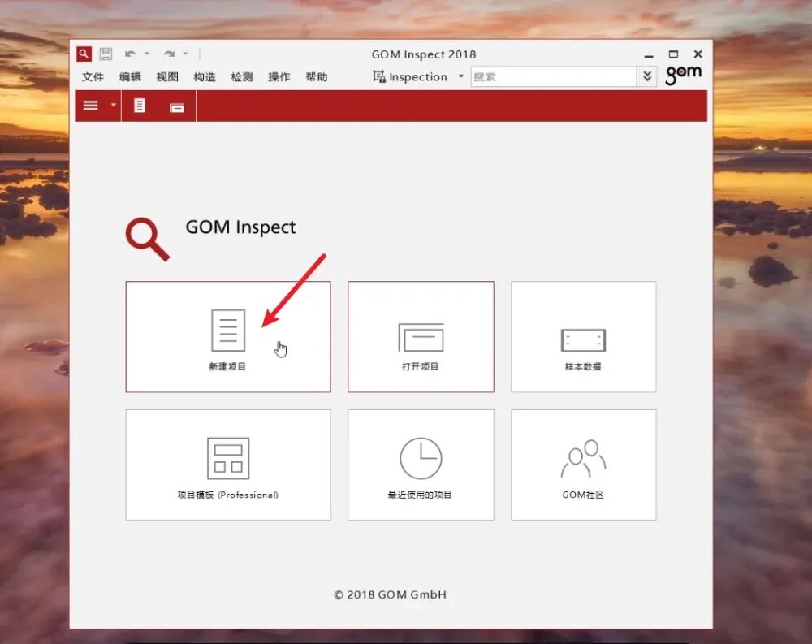Close the GOM Inspect 2018 window
The width and height of the screenshot is (812, 644).
tap(698, 54)
